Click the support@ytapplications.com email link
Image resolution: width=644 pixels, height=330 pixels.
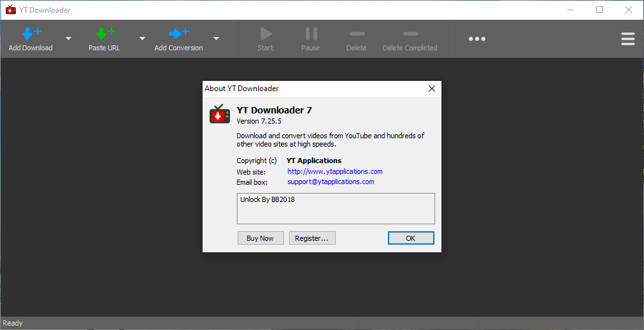coord(331,181)
